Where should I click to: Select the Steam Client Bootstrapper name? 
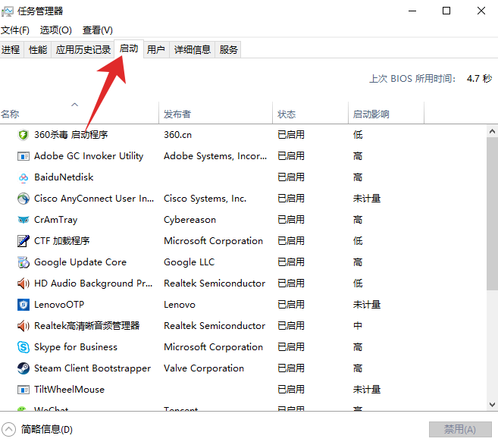[x=92, y=368]
